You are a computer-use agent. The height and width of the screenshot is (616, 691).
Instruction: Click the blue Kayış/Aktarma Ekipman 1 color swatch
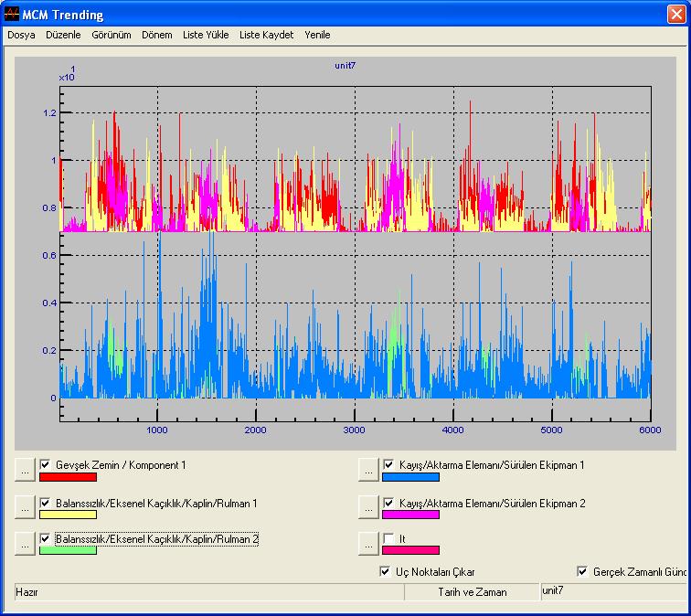411,477
